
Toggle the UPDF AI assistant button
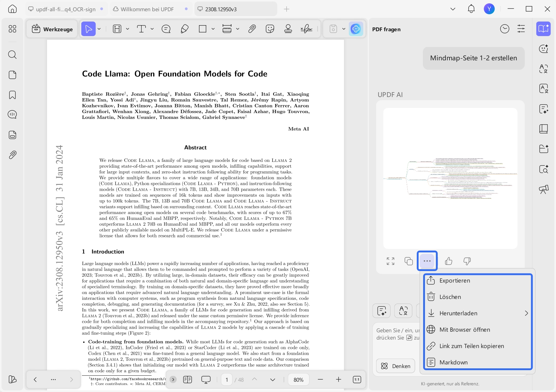click(x=356, y=29)
